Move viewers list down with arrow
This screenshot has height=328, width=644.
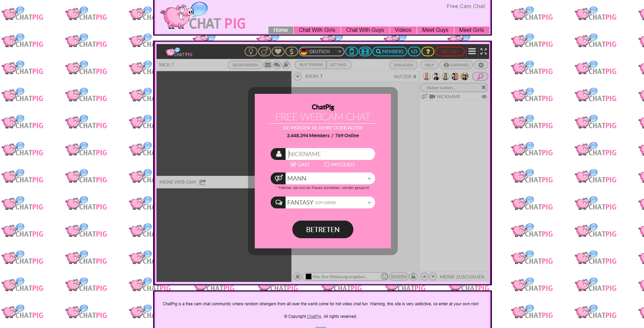(x=433, y=276)
